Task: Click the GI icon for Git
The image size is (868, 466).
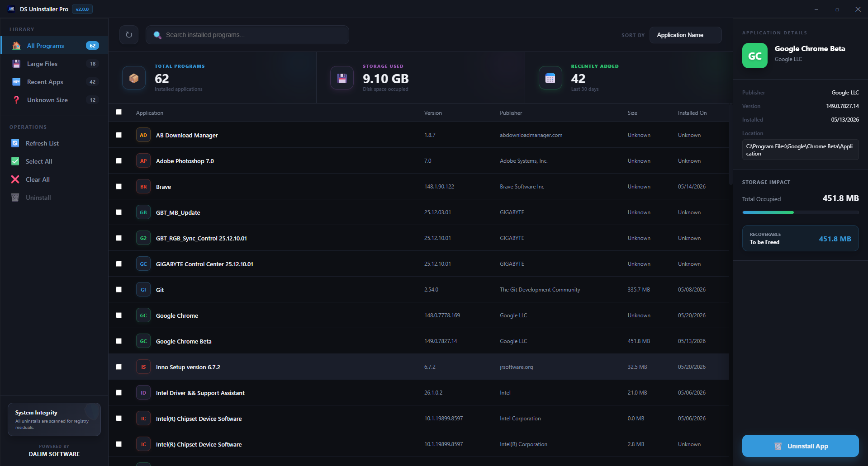Action: (x=143, y=290)
